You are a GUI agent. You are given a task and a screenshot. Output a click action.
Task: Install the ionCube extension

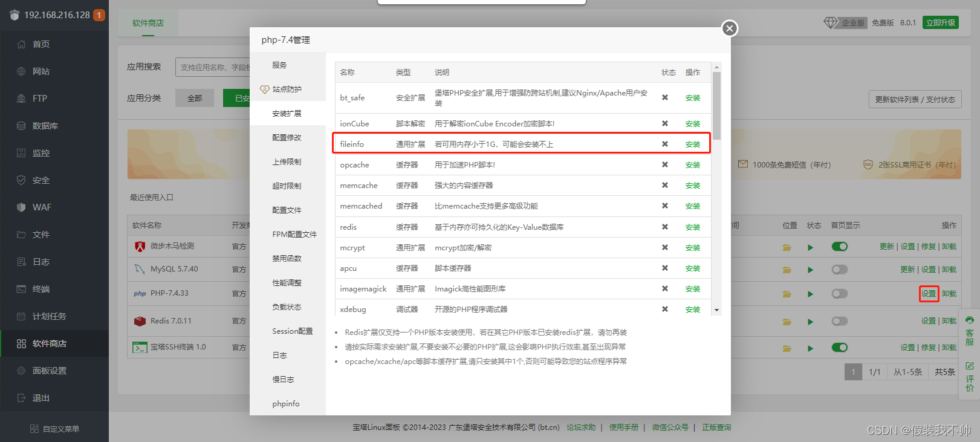point(692,124)
